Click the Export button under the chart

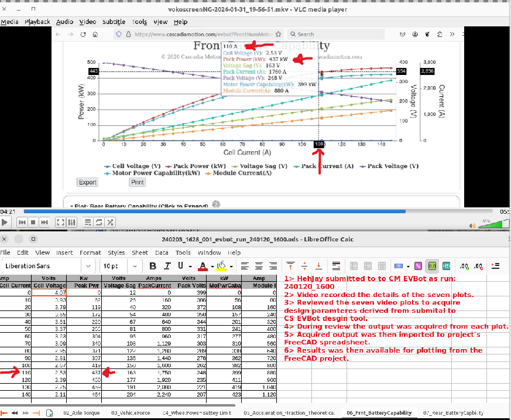tap(87, 182)
